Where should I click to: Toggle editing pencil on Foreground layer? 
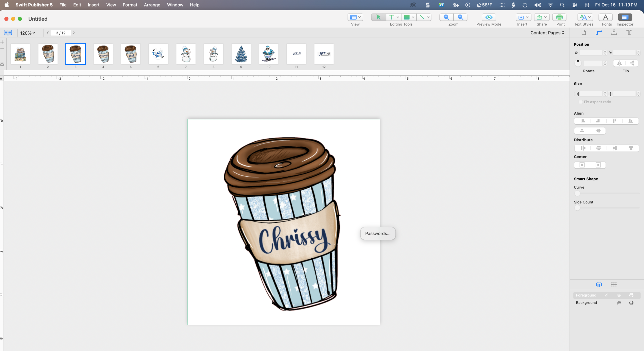pos(607,295)
